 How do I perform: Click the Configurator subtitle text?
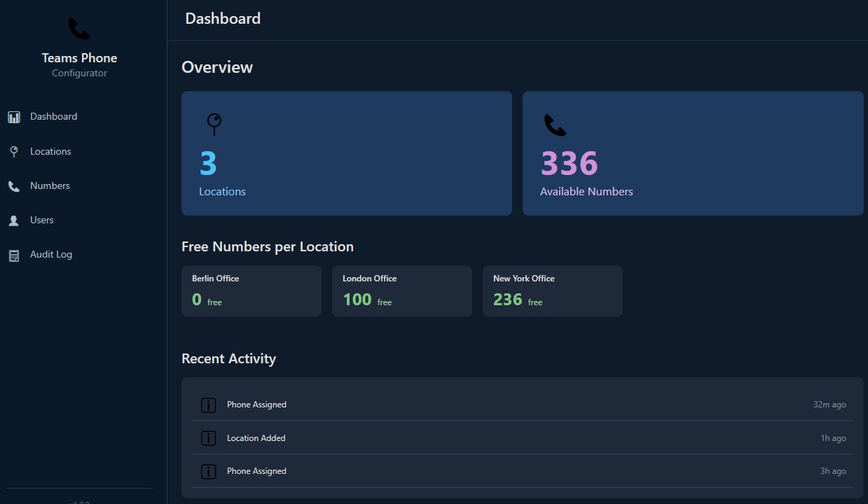79,73
